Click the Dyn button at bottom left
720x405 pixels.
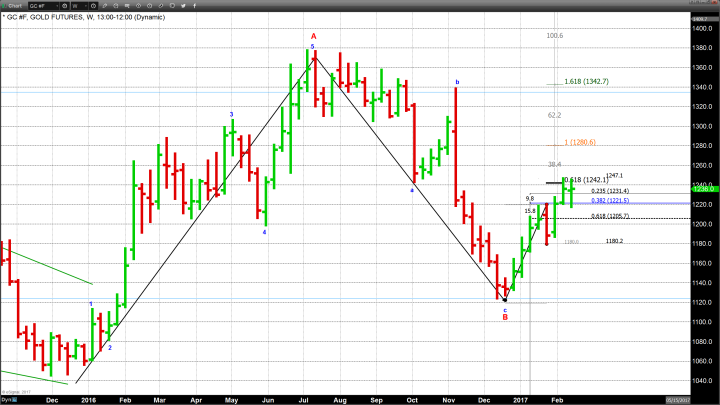tap(5, 400)
